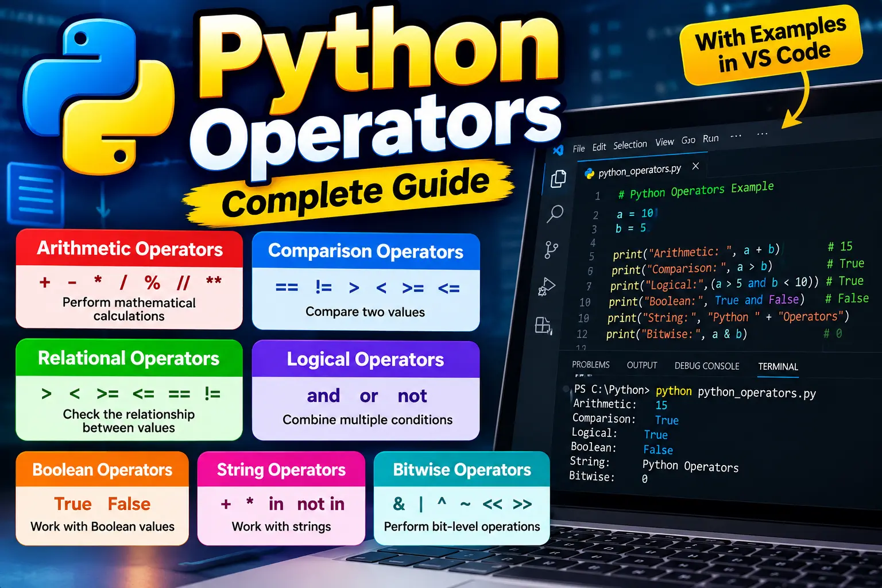Click the 'Comparison Operators' card header

tap(366, 251)
